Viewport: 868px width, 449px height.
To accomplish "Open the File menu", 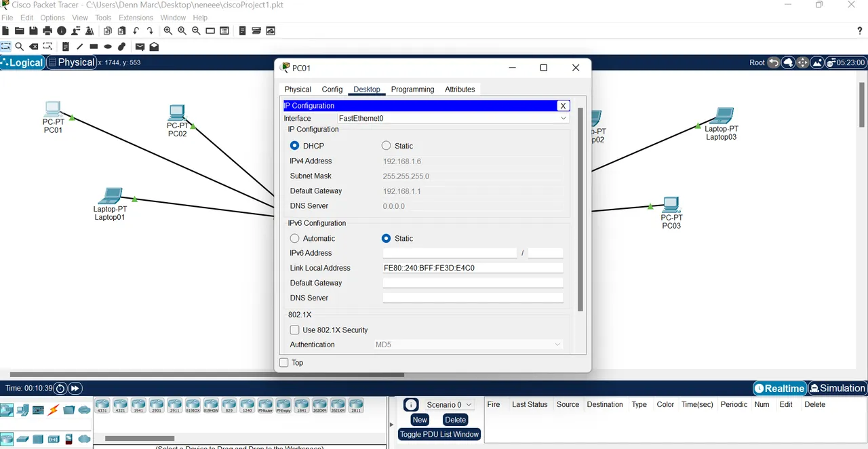I will pos(7,18).
